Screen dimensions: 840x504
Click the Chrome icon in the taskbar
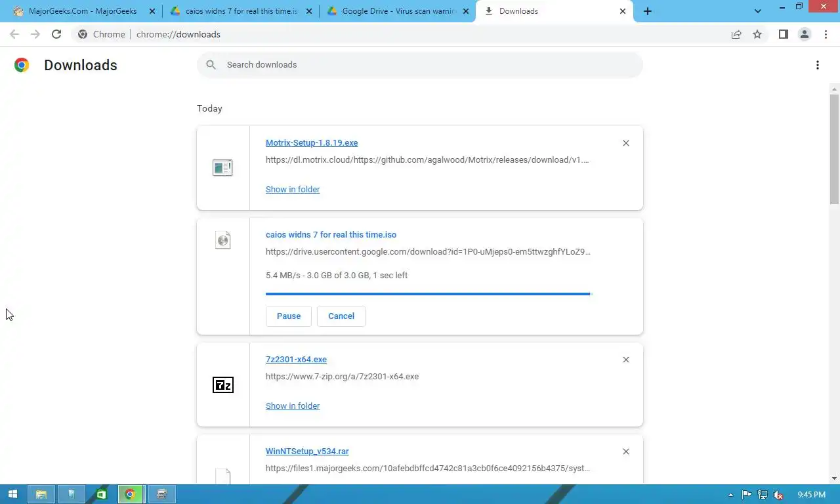130,494
